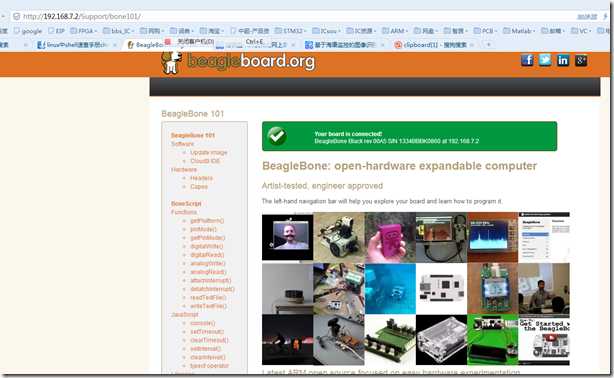Click the clear acrylic case thumbnail

(441, 340)
